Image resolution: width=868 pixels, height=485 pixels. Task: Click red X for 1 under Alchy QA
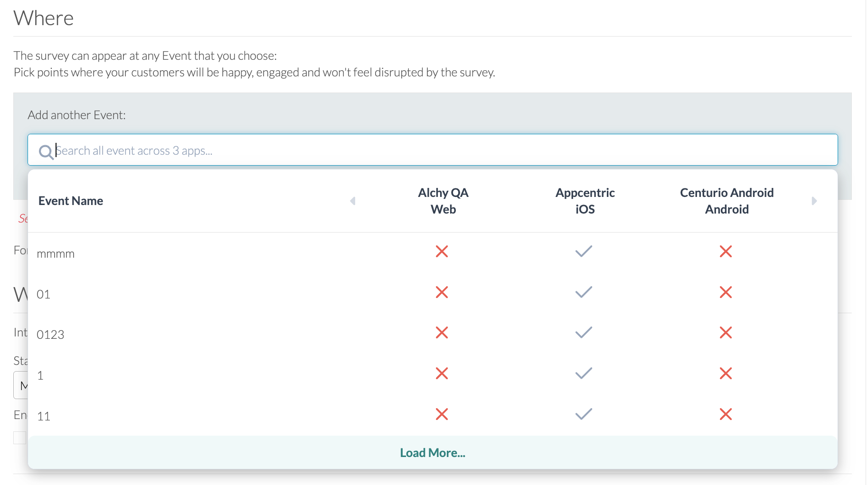pyautogui.click(x=442, y=373)
